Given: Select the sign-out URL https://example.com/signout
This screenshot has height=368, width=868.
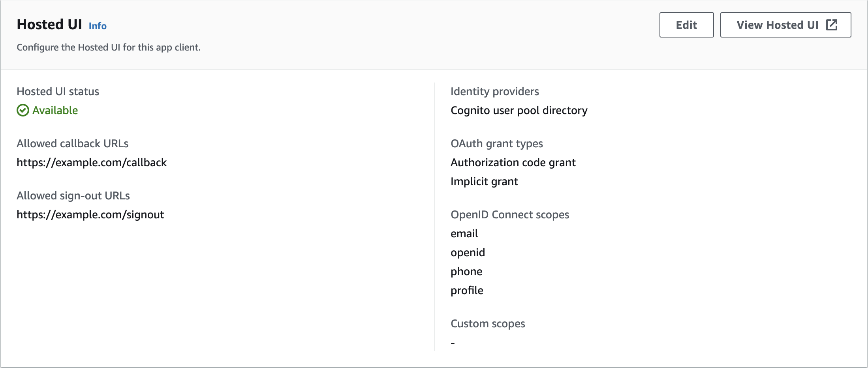Looking at the screenshot, I should point(90,214).
